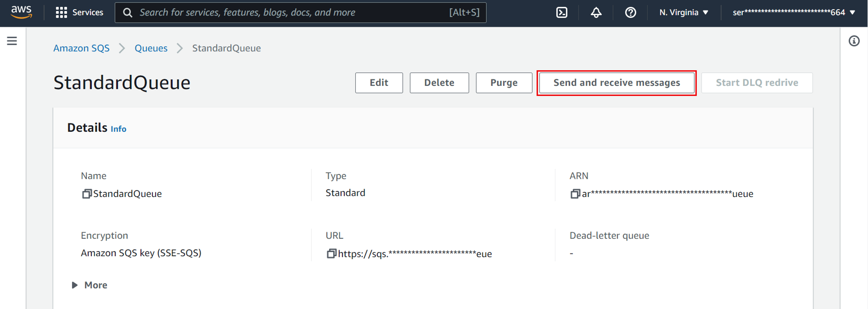The image size is (868, 309).
Task: Open the info panel icon at right
Action: coord(854,41)
